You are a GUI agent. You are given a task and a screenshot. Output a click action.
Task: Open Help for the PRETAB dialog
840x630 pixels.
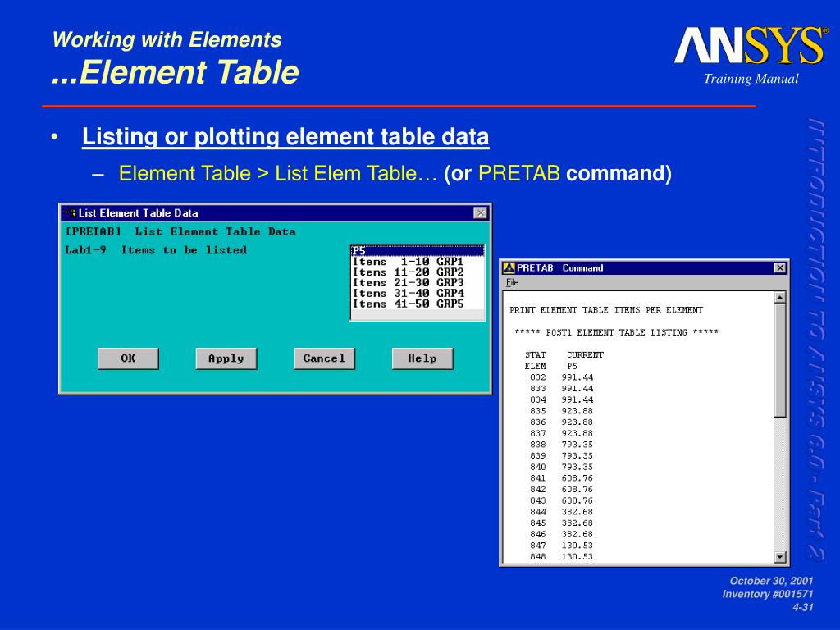tap(422, 358)
